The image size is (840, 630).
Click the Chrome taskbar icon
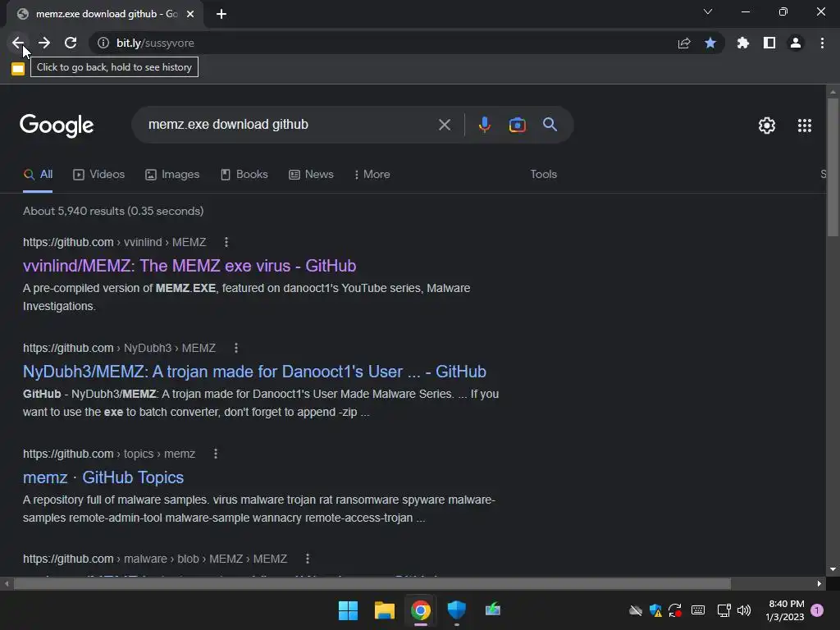click(421, 610)
